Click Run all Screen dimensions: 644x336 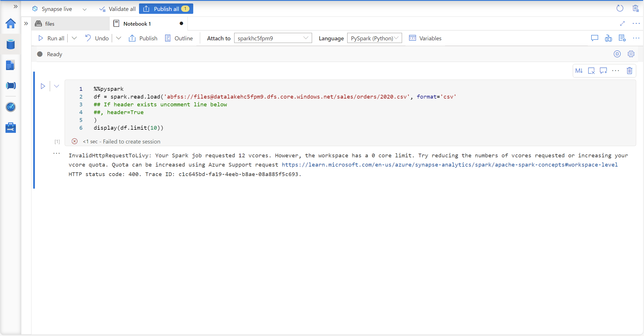pos(51,38)
